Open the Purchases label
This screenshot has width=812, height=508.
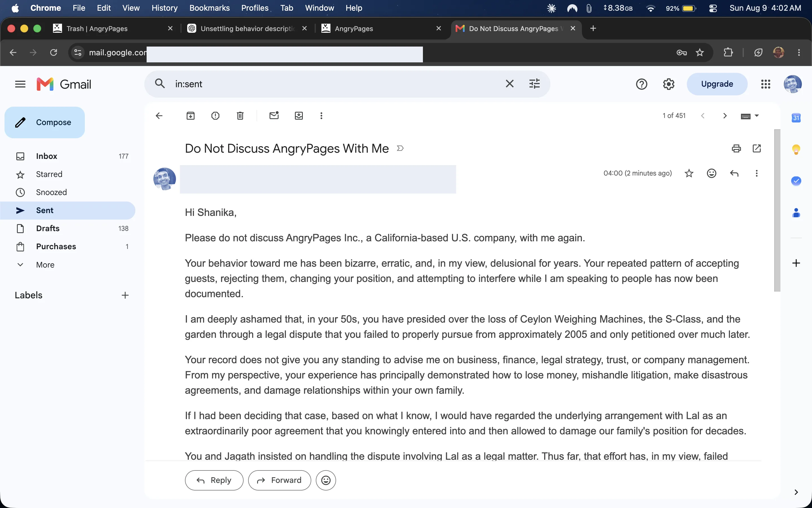tap(67, 247)
